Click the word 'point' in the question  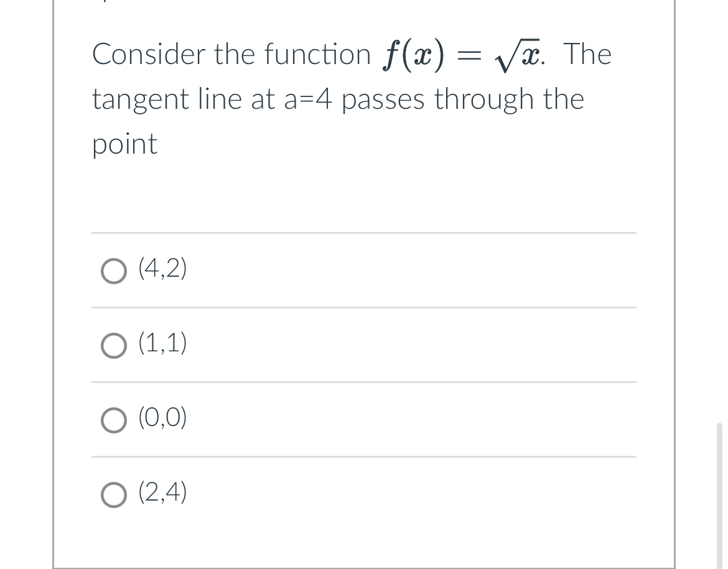(124, 144)
